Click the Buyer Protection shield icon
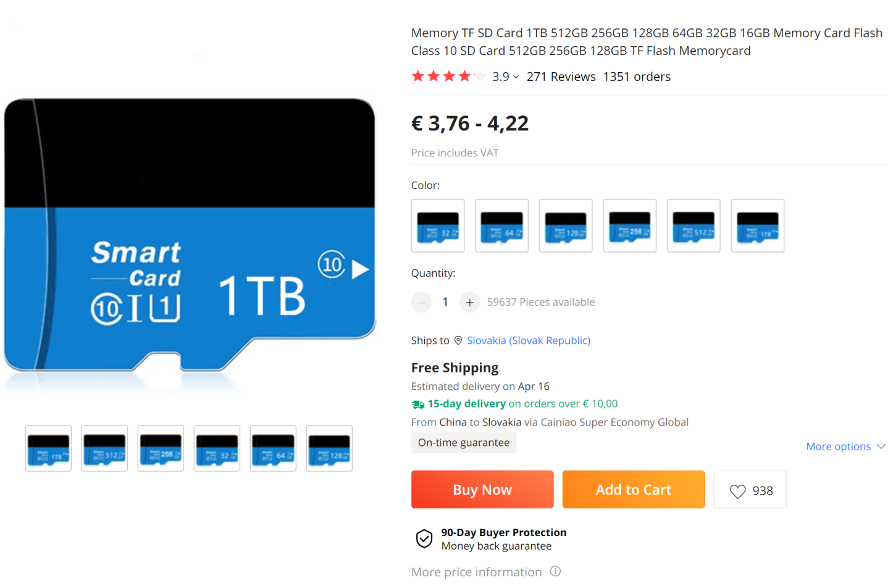The width and height of the screenshot is (893, 588). [x=424, y=539]
